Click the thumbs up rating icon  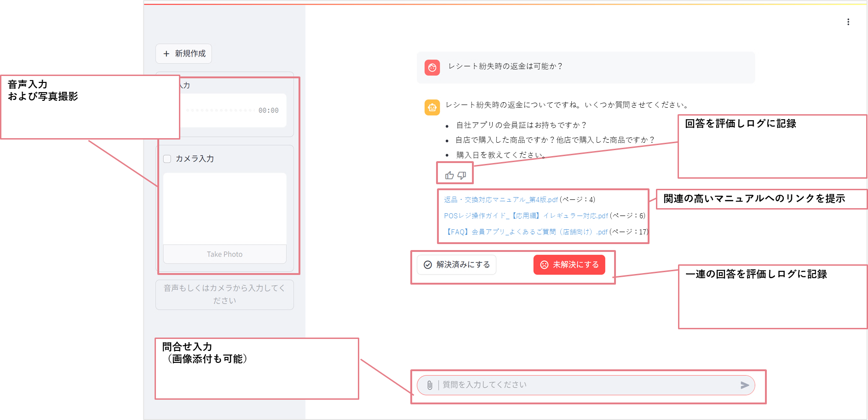(449, 175)
